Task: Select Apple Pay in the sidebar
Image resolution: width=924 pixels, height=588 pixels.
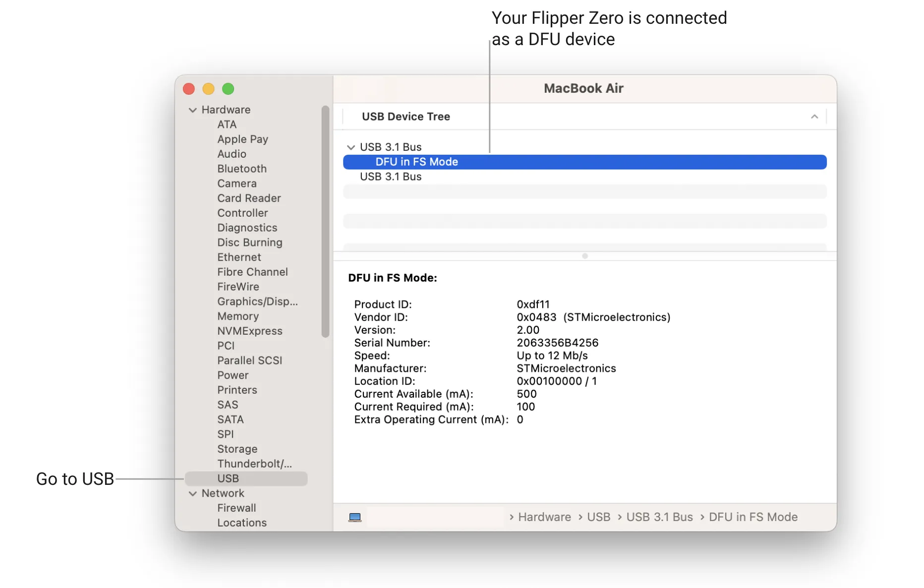Action: click(243, 139)
